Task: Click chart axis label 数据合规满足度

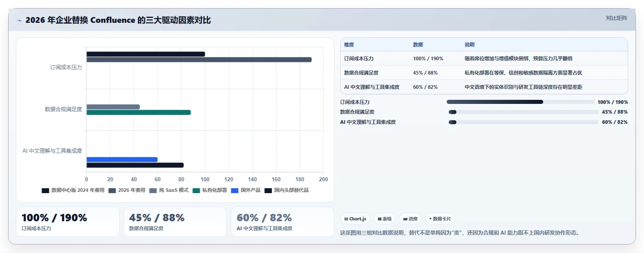Action: [x=64, y=109]
